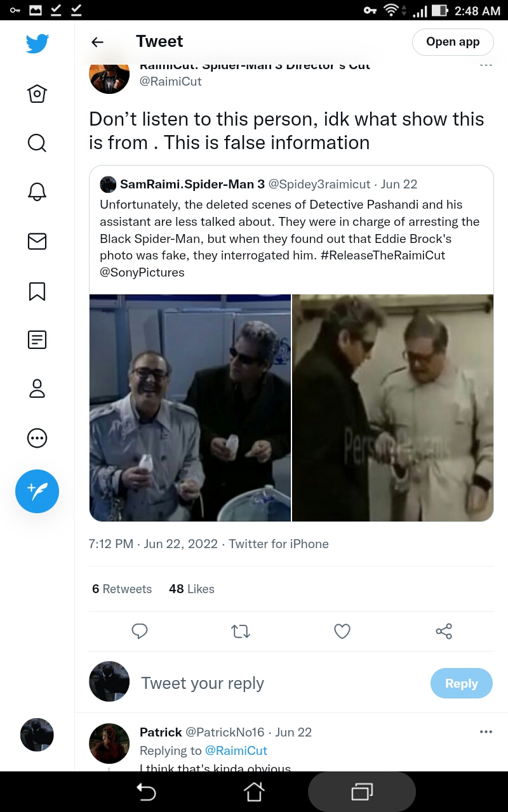This screenshot has width=508, height=812.
Task: Expand More options circle icon
Action: tap(37, 438)
